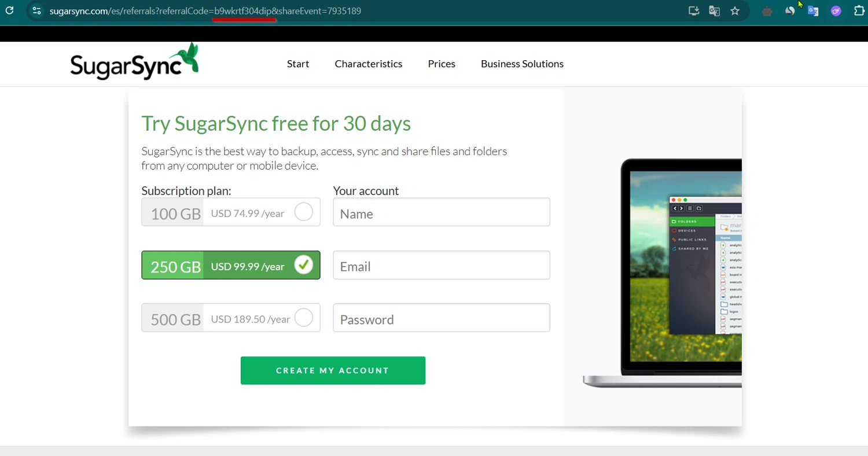
Task: Focus the Password input field
Action: tap(442, 318)
